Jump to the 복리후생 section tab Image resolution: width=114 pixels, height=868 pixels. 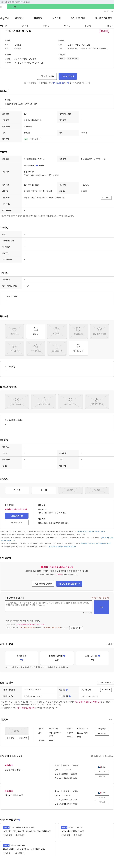click(x=67, y=26)
